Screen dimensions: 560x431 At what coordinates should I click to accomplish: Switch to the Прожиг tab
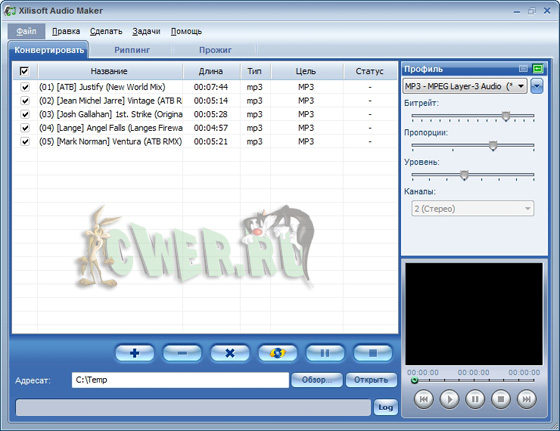[x=215, y=50]
